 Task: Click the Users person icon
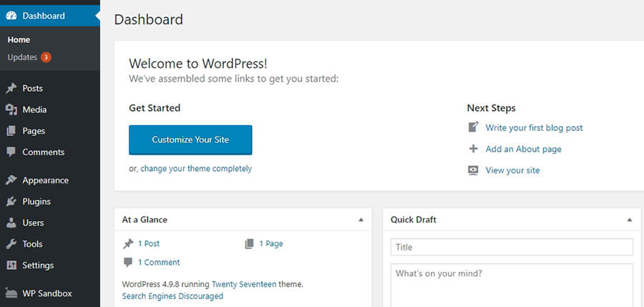point(11,223)
